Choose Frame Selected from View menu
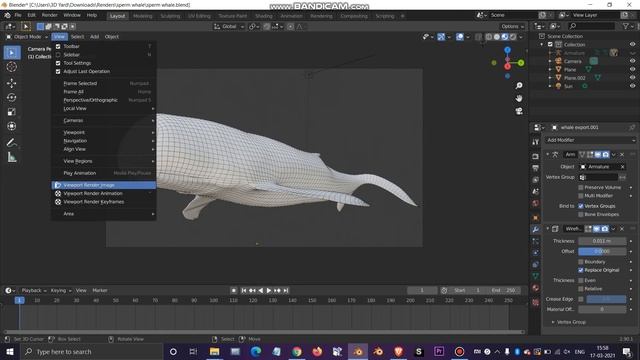Viewport: 640px width, 360px height. pos(104,83)
